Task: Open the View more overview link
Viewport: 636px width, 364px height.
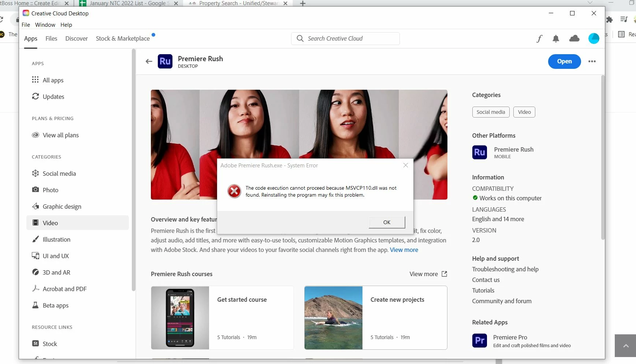Action: (x=404, y=250)
